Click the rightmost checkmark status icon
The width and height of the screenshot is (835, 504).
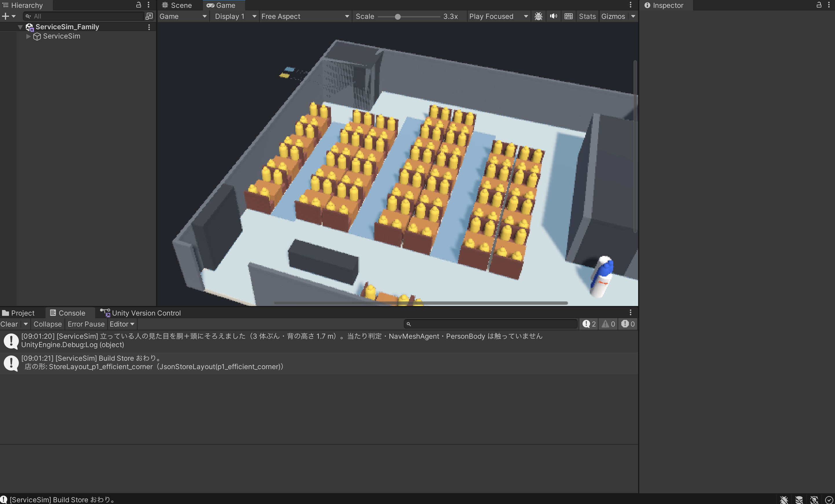pyautogui.click(x=829, y=499)
